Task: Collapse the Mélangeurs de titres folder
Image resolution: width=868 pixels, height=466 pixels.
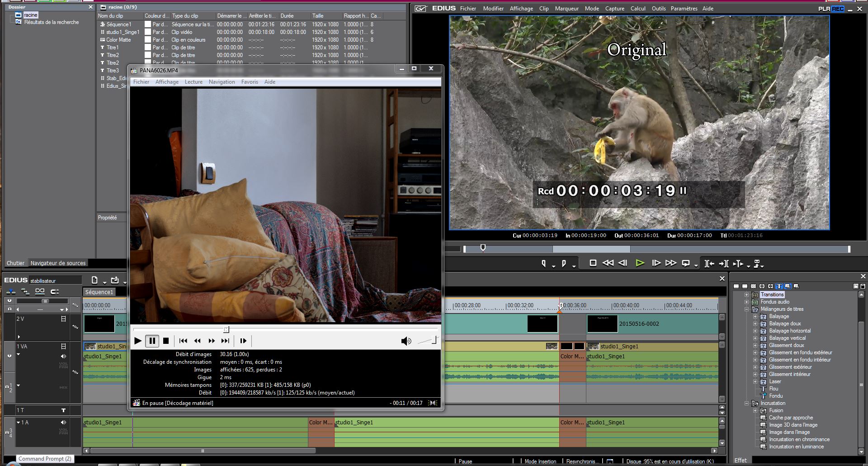Action: click(x=746, y=309)
